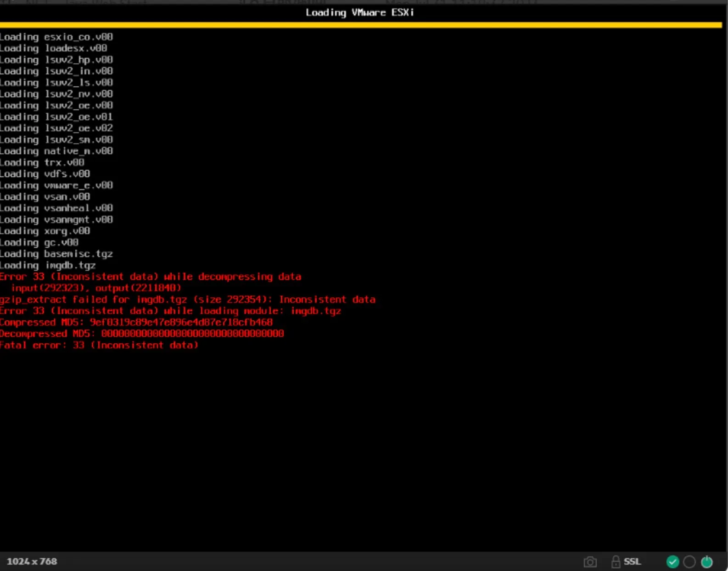Click the 'gzip_extract failed for imgdb.tgz' line
728x571 pixels.
[x=188, y=300]
